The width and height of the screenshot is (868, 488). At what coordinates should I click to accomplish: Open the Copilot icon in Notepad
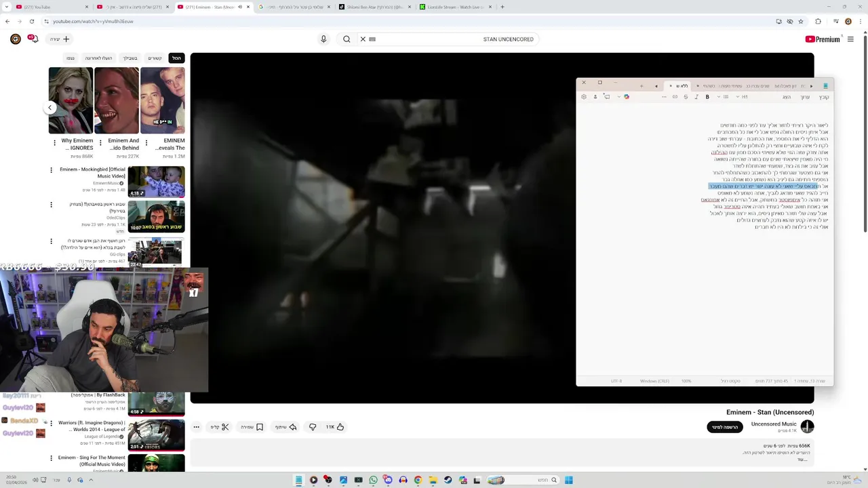[627, 97]
